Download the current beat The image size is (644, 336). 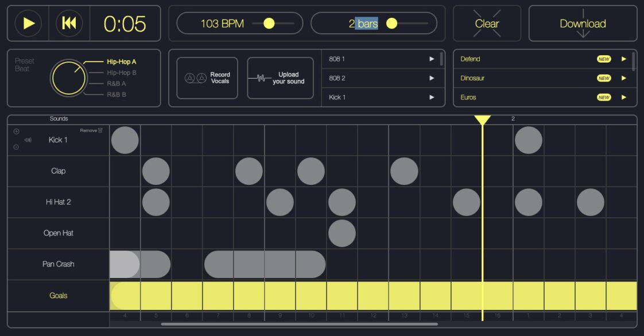click(x=583, y=24)
